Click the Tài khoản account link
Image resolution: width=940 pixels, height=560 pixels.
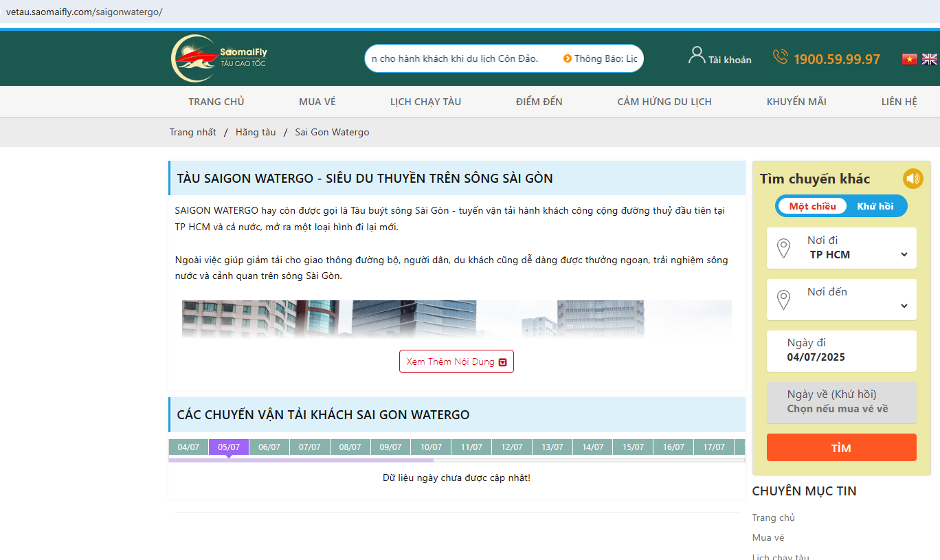730,60
